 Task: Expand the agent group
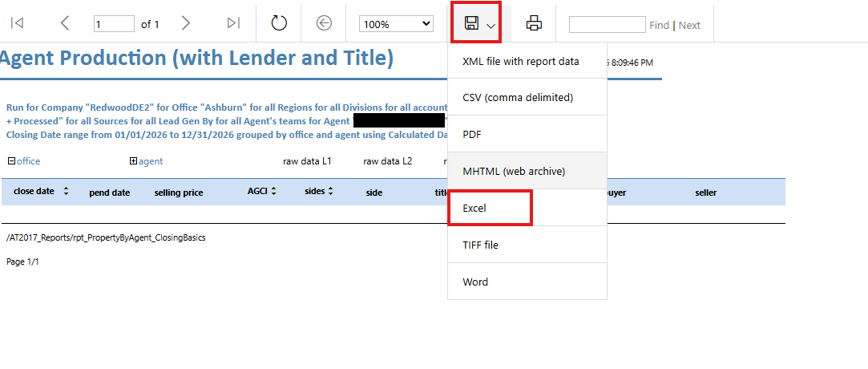coord(133,161)
